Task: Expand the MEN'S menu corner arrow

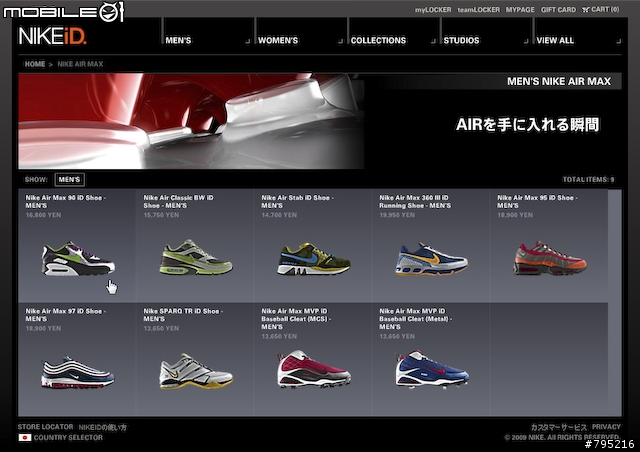Action: coord(247,41)
